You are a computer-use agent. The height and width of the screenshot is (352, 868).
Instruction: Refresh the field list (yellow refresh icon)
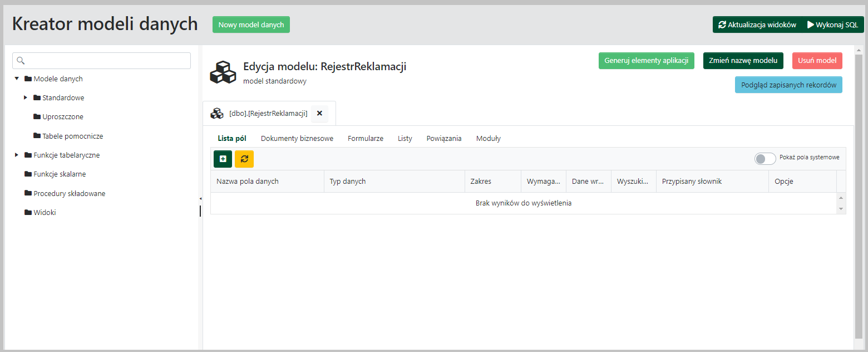coord(244,159)
